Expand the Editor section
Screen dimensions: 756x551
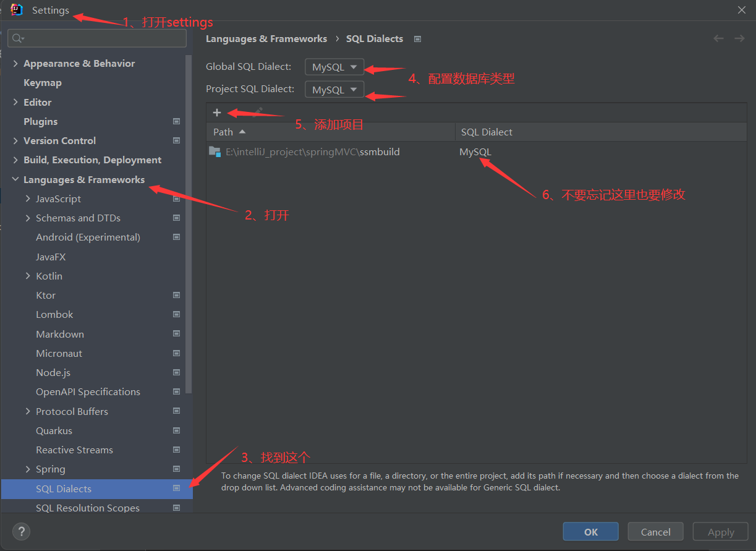pyautogui.click(x=15, y=103)
